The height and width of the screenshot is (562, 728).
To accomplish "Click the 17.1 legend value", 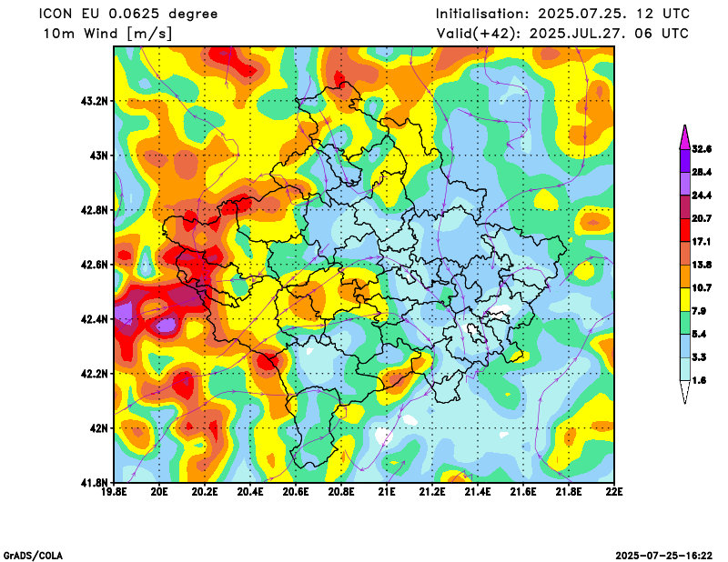I will click(x=702, y=242).
